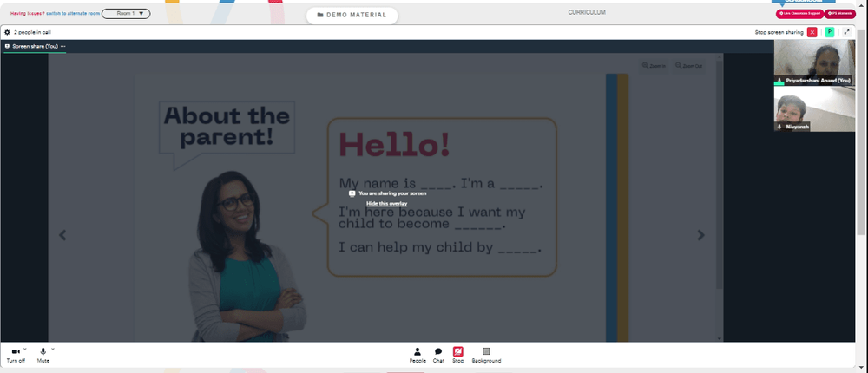Open the DEMO MATERIAL folder button
Screen dimensions: 868x373
(352, 15)
